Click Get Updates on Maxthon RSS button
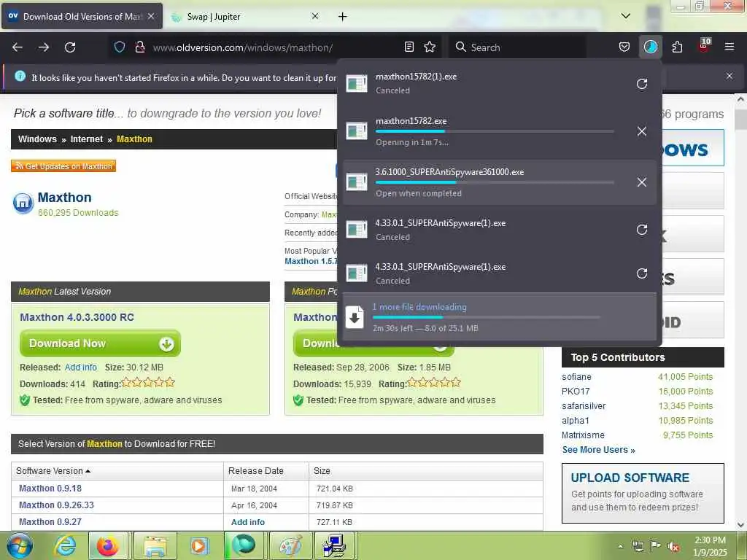747x560 pixels. tap(63, 166)
